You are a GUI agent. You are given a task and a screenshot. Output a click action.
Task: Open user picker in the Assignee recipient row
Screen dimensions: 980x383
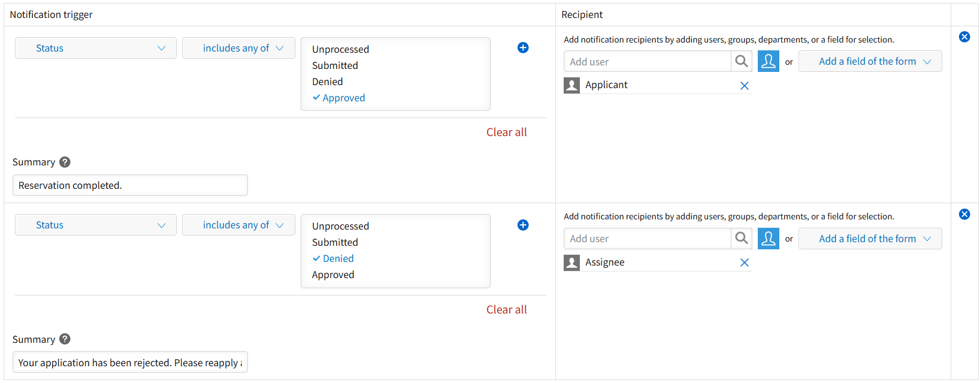[x=769, y=239]
